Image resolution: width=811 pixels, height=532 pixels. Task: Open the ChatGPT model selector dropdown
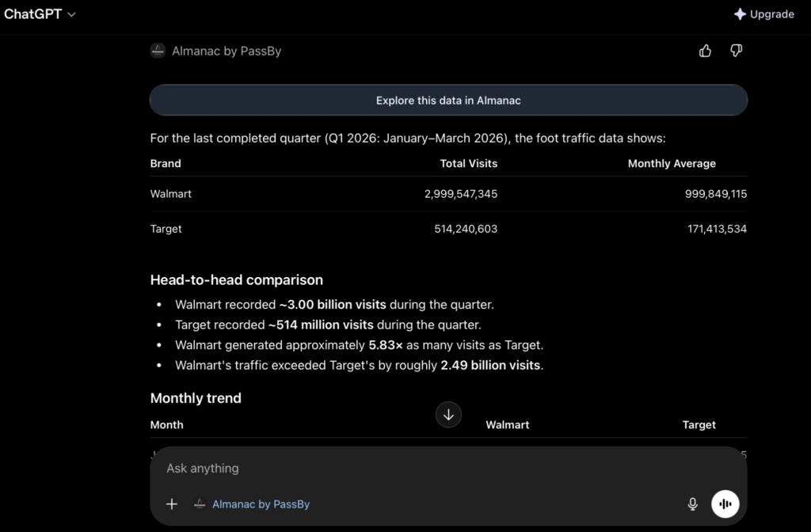point(40,14)
